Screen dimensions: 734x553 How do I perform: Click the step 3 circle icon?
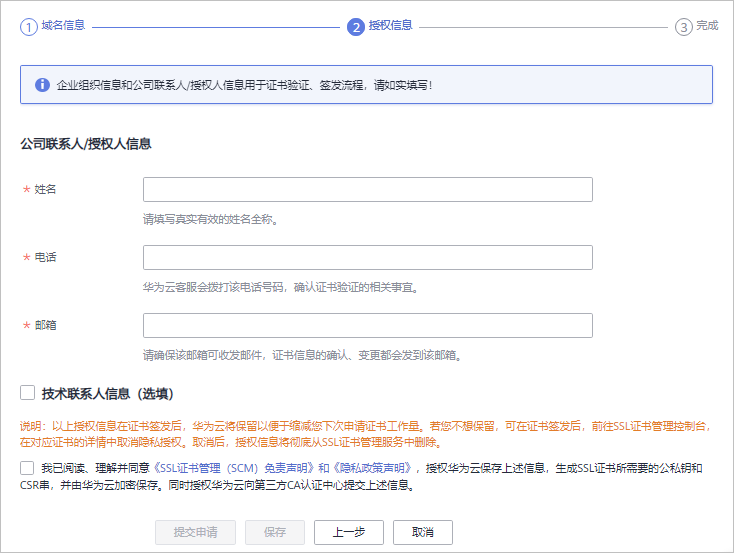coord(683,27)
